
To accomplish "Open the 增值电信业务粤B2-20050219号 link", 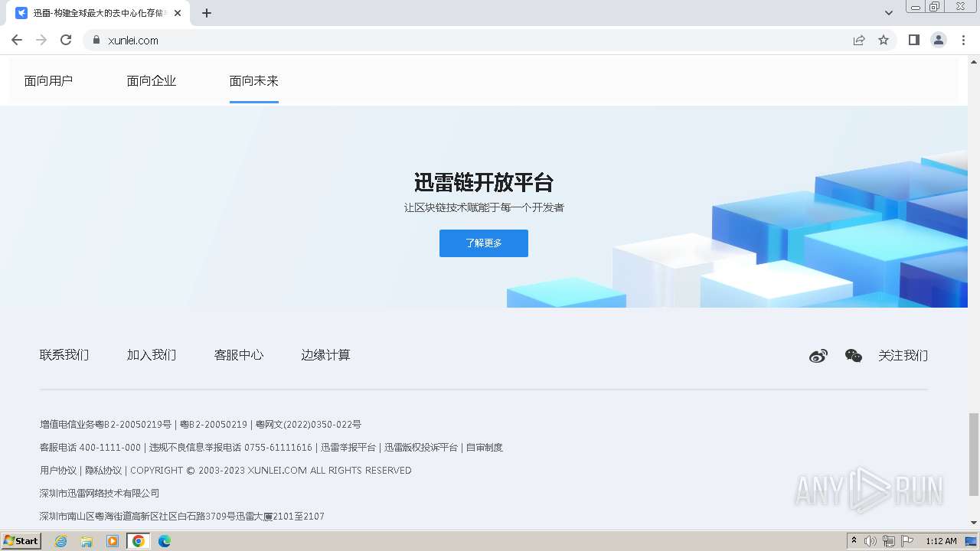I will coord(106,424).
